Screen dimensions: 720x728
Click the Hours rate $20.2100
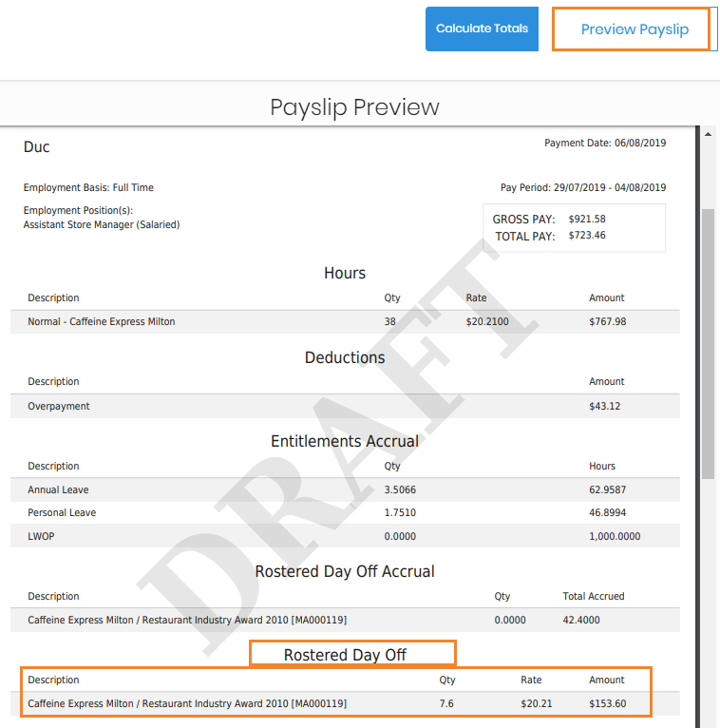(x=487, y=322)
